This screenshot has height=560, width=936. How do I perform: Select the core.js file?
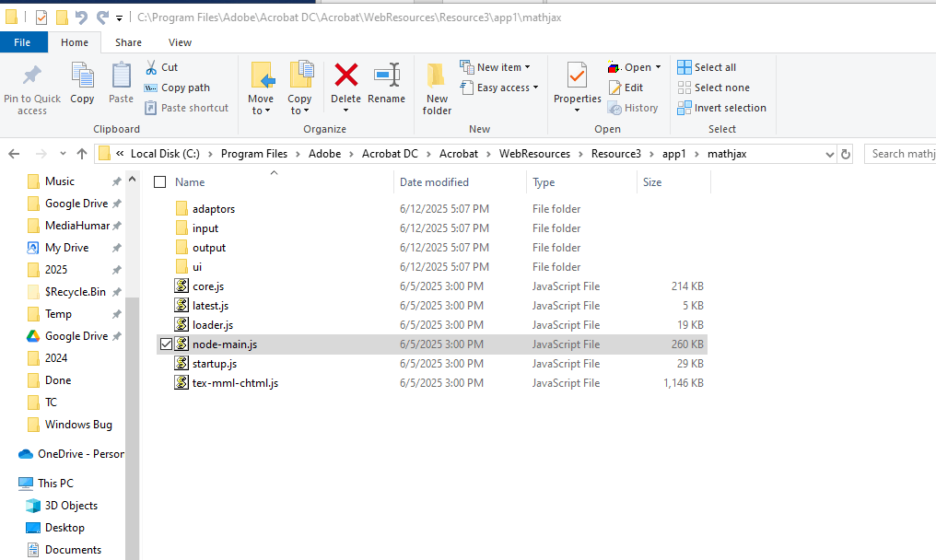(x=208, y=286)
